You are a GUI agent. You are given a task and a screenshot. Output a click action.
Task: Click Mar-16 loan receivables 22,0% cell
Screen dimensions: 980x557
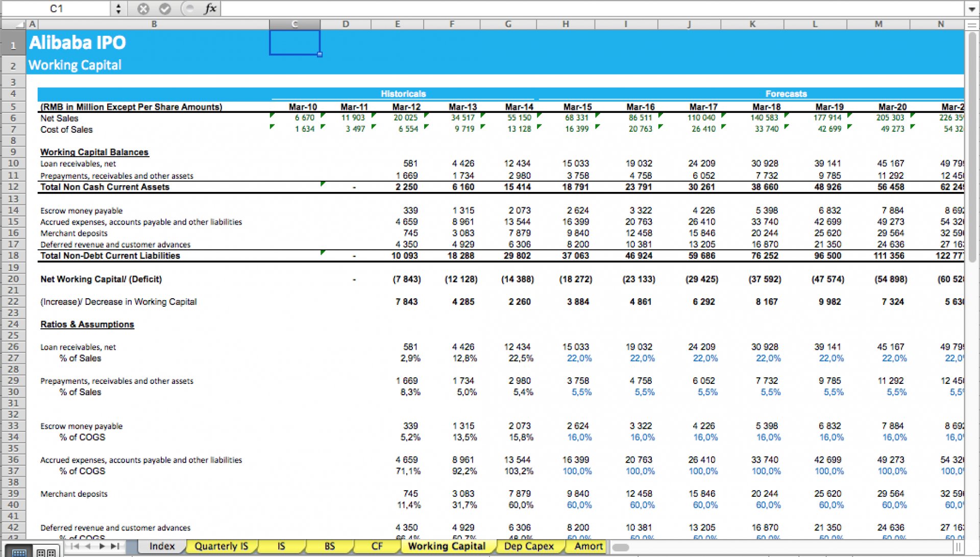tap(642, 358)
